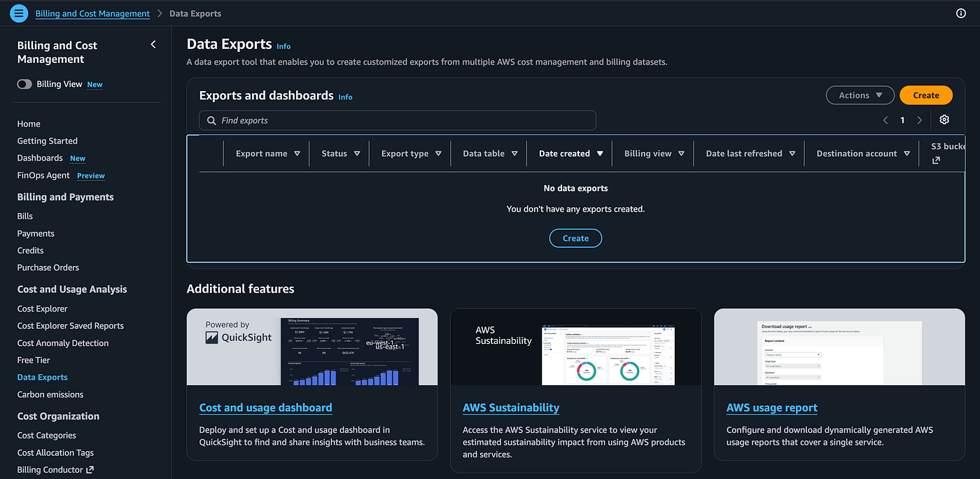This screenshot has width=980, height=479.
Task: Go to previous page of exports
Action: tap(885, 120)
